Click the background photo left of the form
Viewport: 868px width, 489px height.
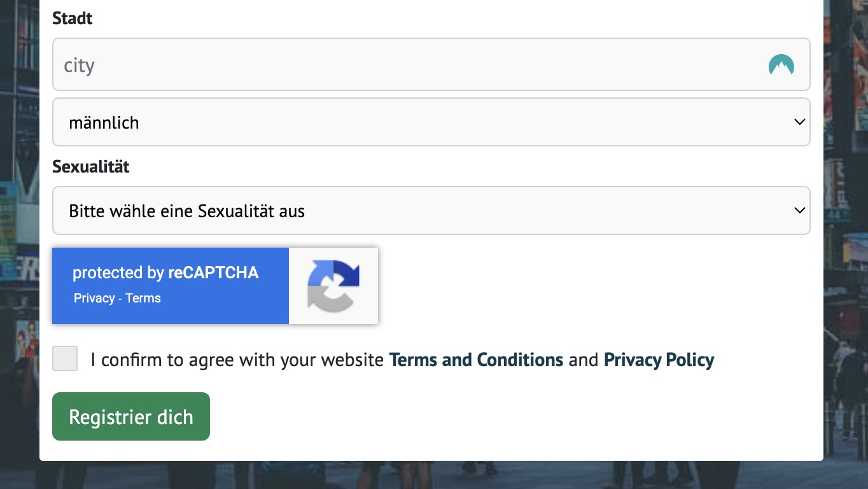point(19,255)
